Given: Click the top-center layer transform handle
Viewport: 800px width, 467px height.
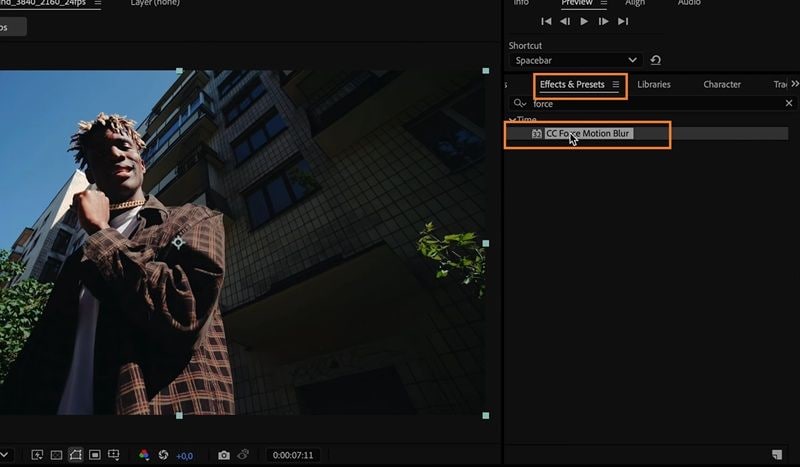Looking at the screenshot, I should point(179,71).
